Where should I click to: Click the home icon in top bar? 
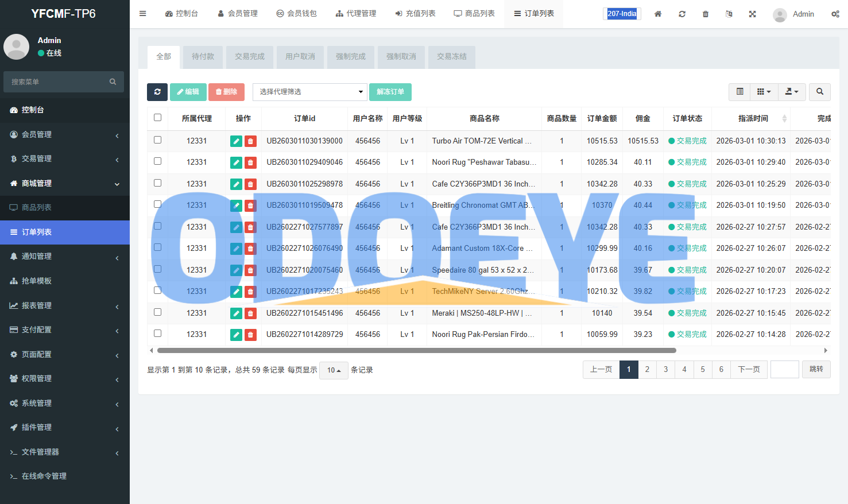[x=658, y=14]
